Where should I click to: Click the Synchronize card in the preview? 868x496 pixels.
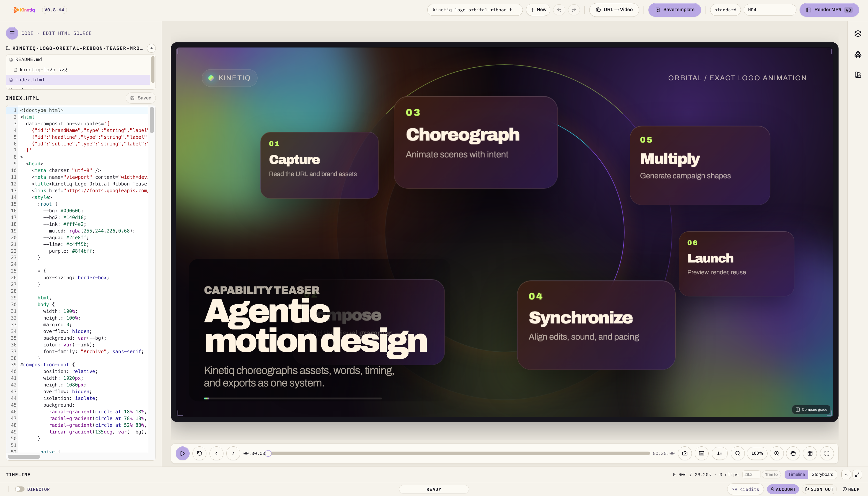[x=596, y=325]
